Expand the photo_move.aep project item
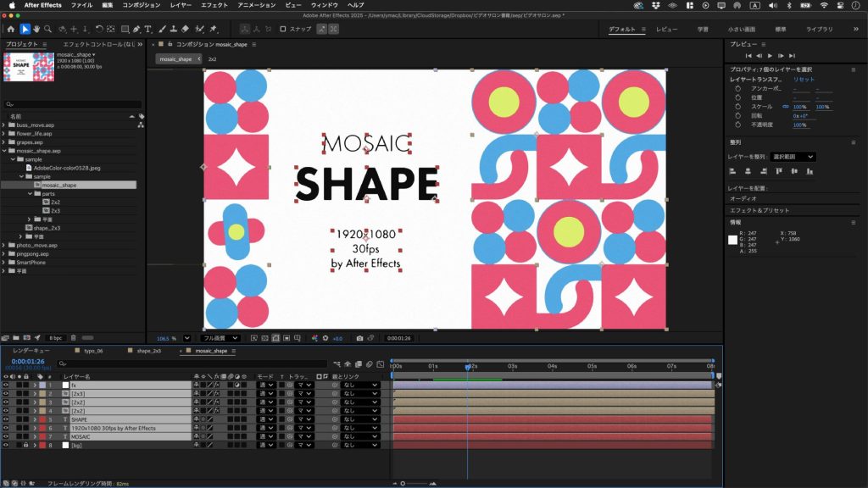 [4, 245]
